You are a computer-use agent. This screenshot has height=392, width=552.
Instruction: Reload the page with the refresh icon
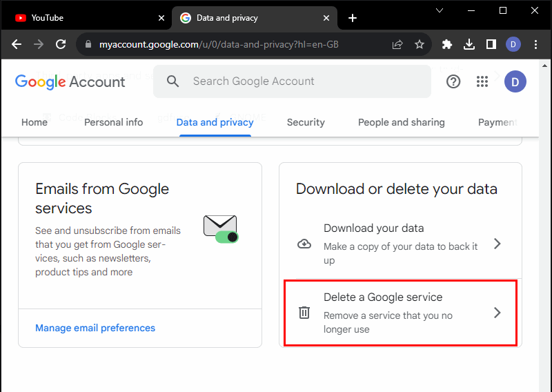point(61,44)
